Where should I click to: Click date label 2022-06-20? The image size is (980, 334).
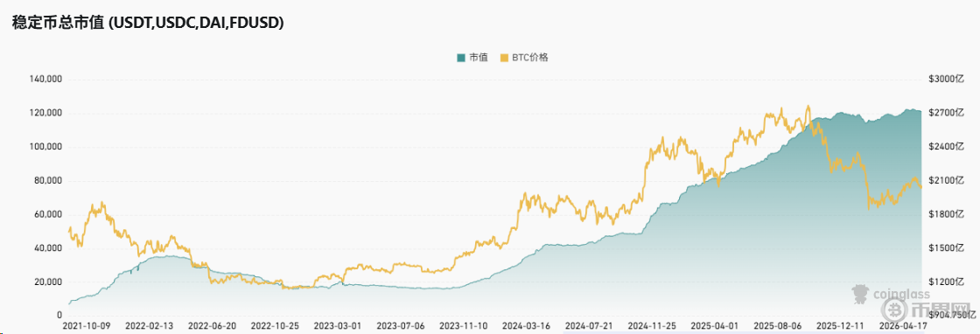212,326
